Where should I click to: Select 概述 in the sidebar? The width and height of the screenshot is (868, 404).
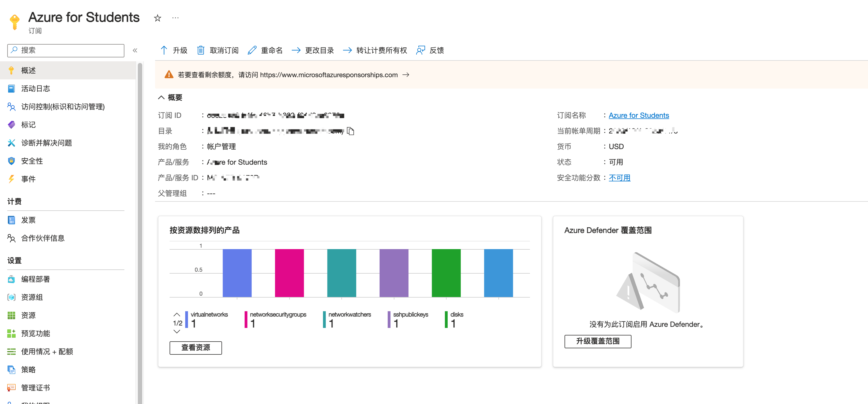(68, 70)
